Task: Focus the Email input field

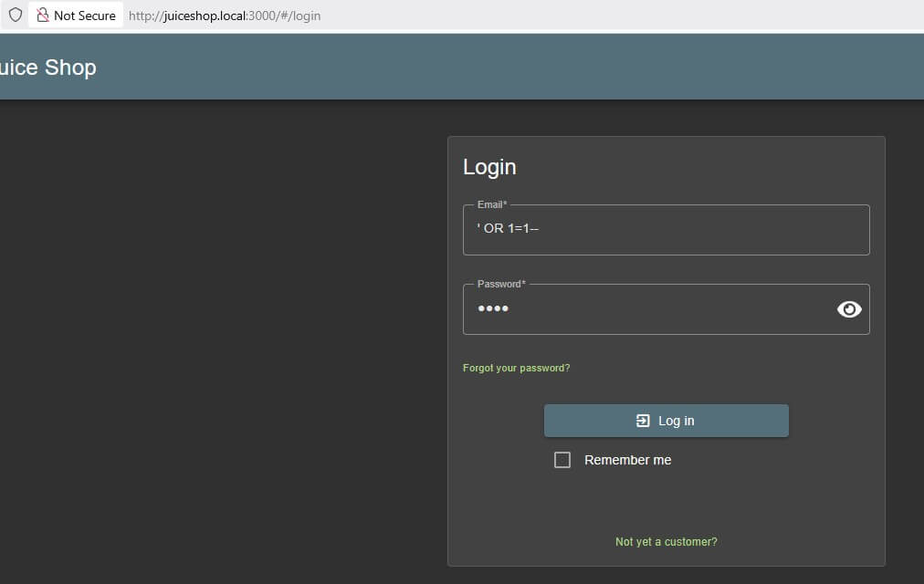Action: click(x=666, y=230)
